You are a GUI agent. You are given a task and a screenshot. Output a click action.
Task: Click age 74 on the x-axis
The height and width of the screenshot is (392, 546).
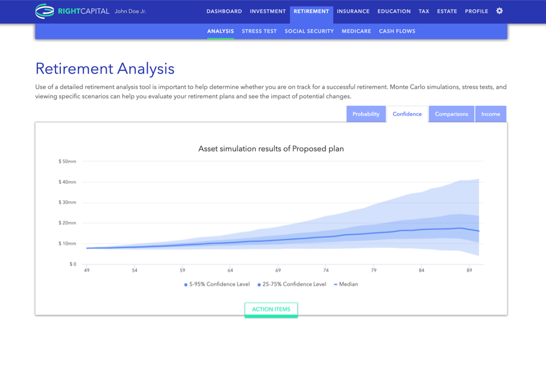tap(326, 270)
